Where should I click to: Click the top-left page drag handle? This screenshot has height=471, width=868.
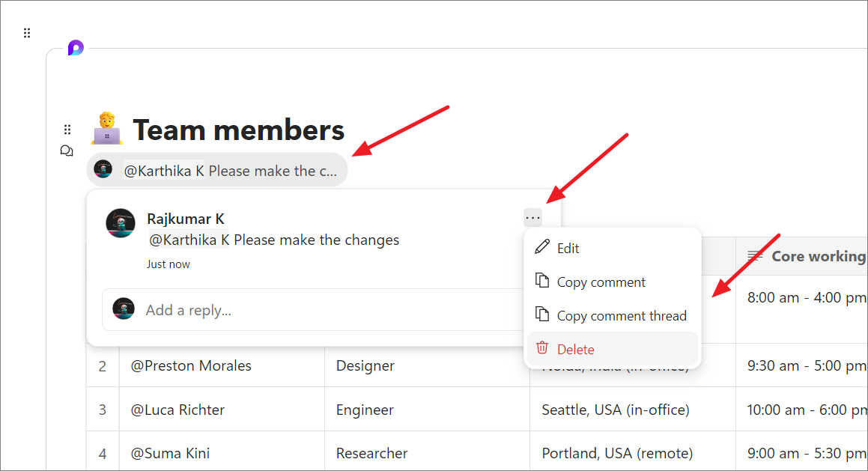point(27,33)
